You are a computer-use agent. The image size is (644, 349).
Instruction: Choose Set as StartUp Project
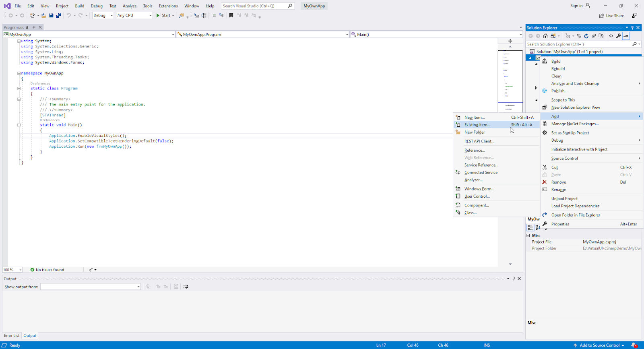pos(592,133)
